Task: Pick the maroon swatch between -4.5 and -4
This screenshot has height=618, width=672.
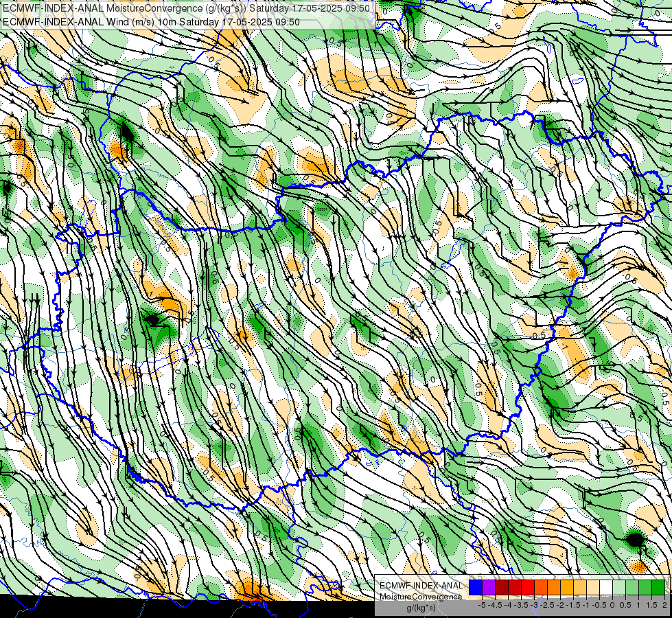Action: (502, 588)
